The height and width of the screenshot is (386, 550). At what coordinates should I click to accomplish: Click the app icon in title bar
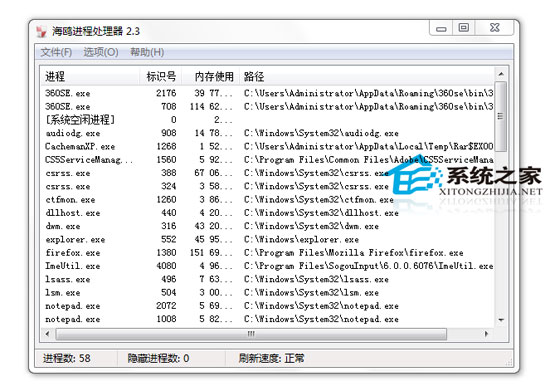tap(41, 32)
